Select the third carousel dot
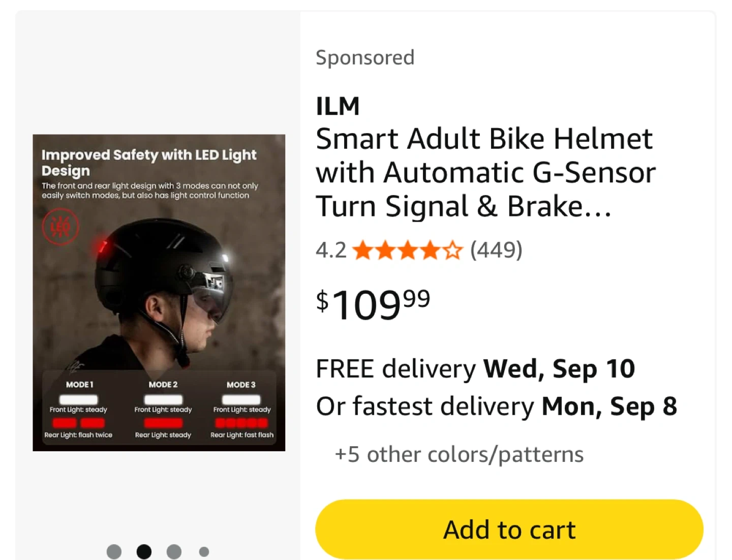 (x=174, y=551)
